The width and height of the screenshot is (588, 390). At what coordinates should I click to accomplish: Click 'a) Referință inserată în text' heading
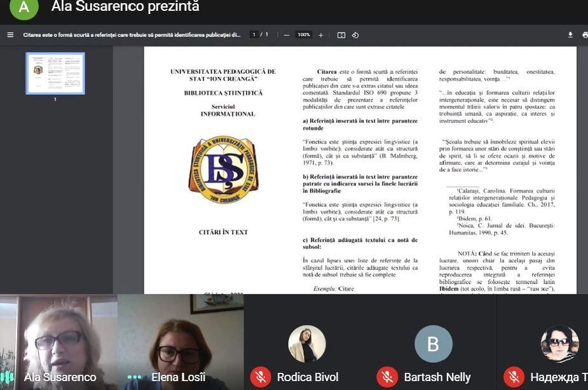coord(360,124)
